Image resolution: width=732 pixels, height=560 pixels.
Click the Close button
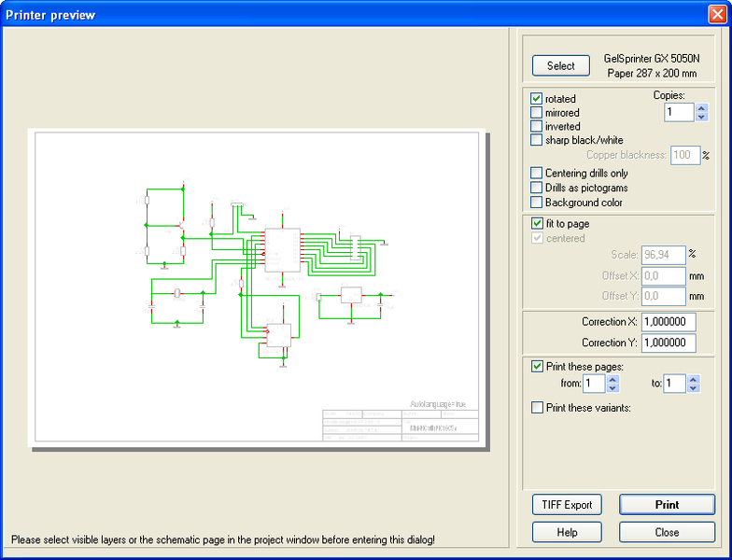[667, 532]
